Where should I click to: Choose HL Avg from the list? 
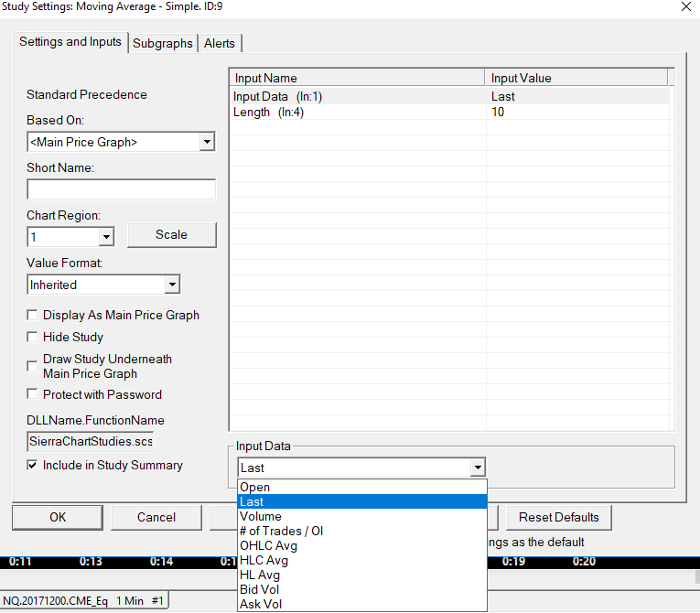tap(362, 575)
